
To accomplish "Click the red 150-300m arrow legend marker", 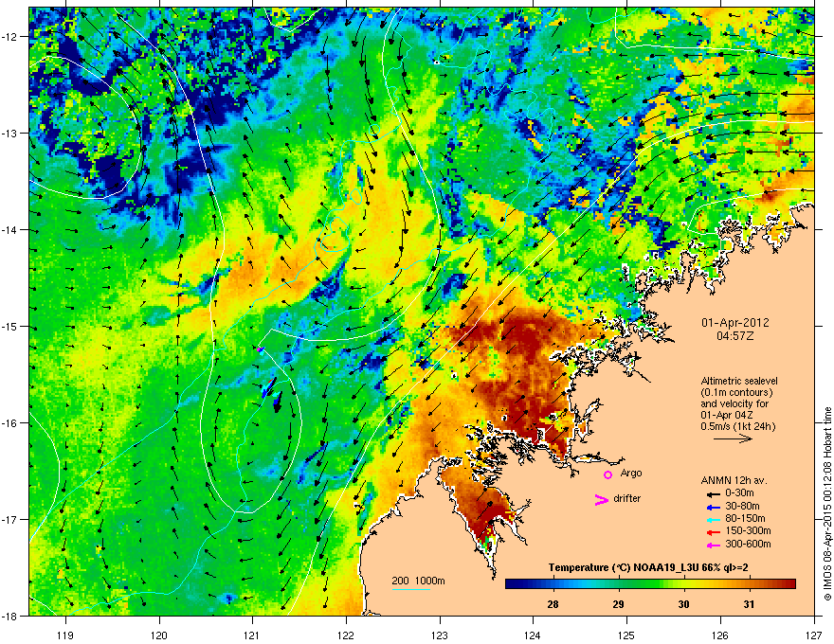I will pyautogui.click(x=713, y=532).
